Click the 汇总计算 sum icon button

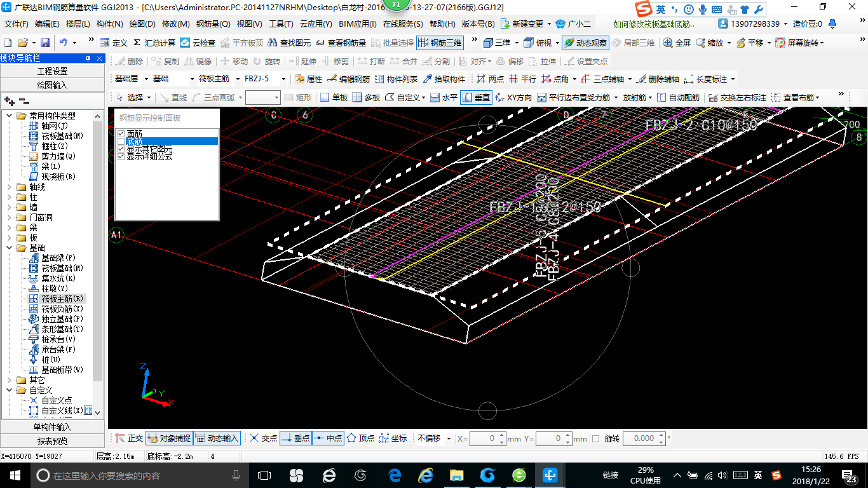tap(154, 43)
